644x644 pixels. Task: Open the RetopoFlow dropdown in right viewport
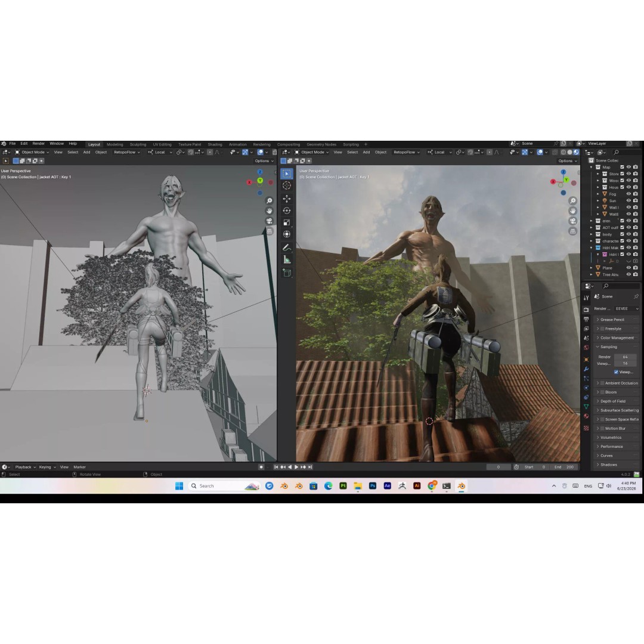406,153
